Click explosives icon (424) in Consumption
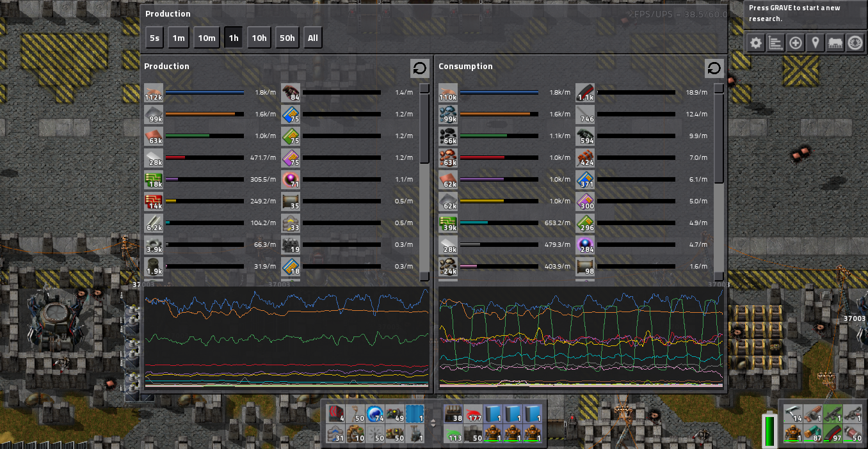This screenshot has width=868, height=449. pos(585,158)
